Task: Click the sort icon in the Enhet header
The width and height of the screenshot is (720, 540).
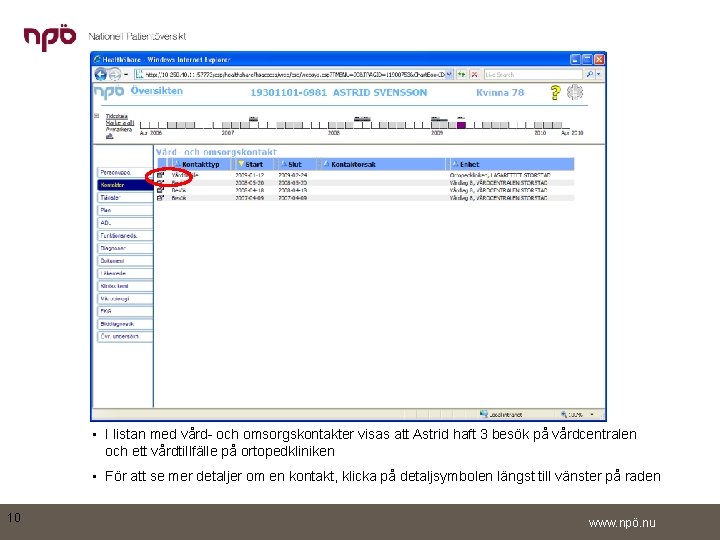Action: [455, 164]
